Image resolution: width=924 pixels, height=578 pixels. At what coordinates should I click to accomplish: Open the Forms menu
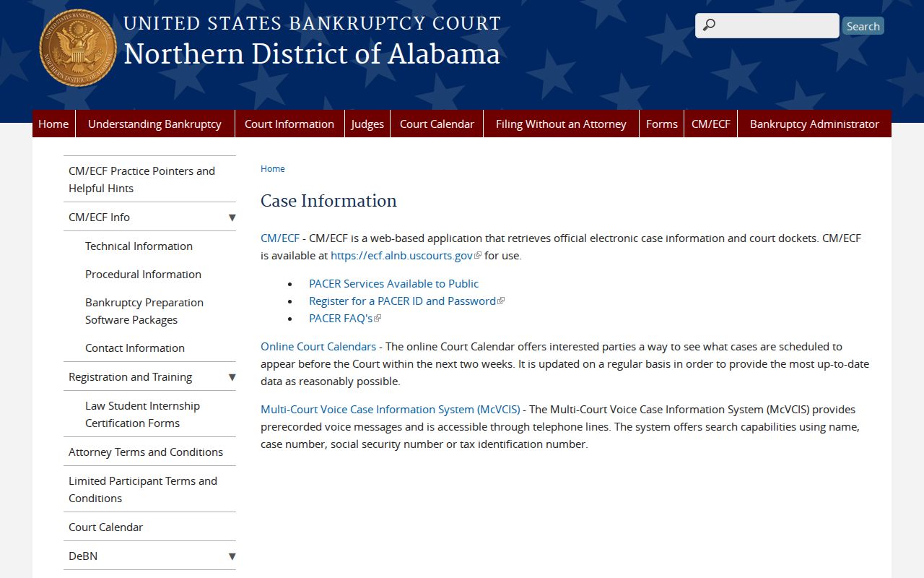pos(662,124)
